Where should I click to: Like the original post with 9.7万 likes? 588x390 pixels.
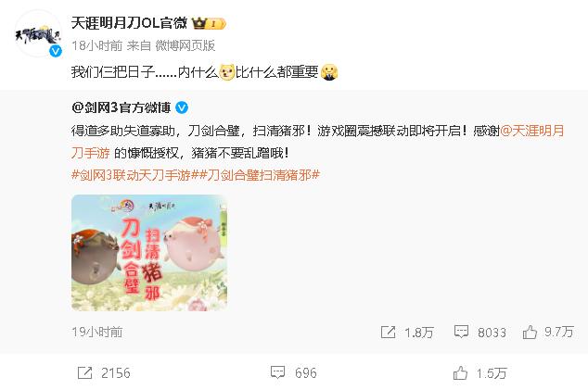(530, 333)
